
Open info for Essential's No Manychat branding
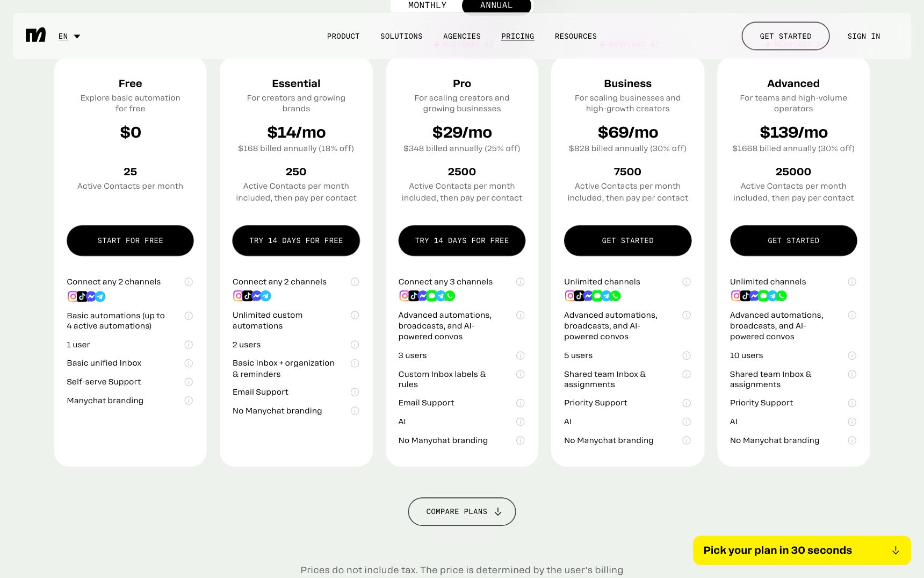(355, 411)
